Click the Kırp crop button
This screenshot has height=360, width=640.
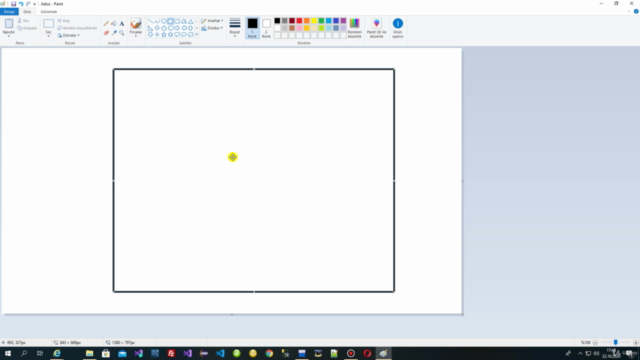click(64, 20)
